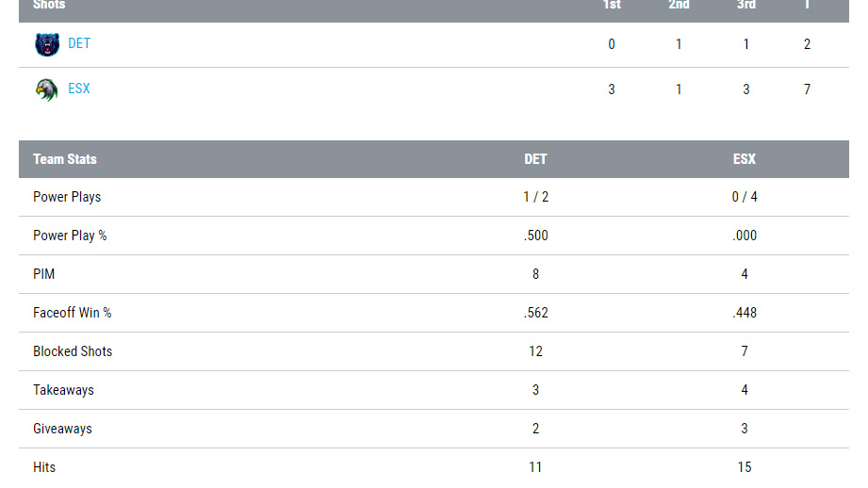The image size is (868, 488).
Task: Open the ESX team link
Action: click(79, 89)
